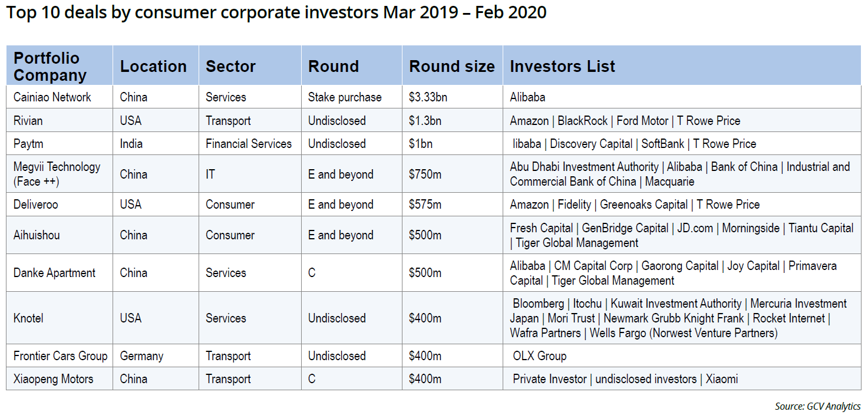
Task: Click the Sector column header
Action: 230,67
